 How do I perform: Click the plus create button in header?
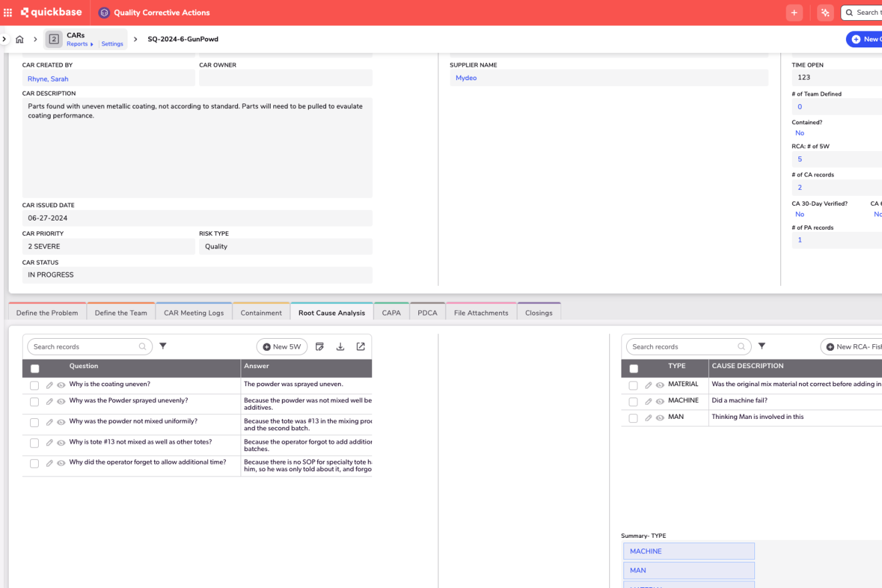click(794, 13)
